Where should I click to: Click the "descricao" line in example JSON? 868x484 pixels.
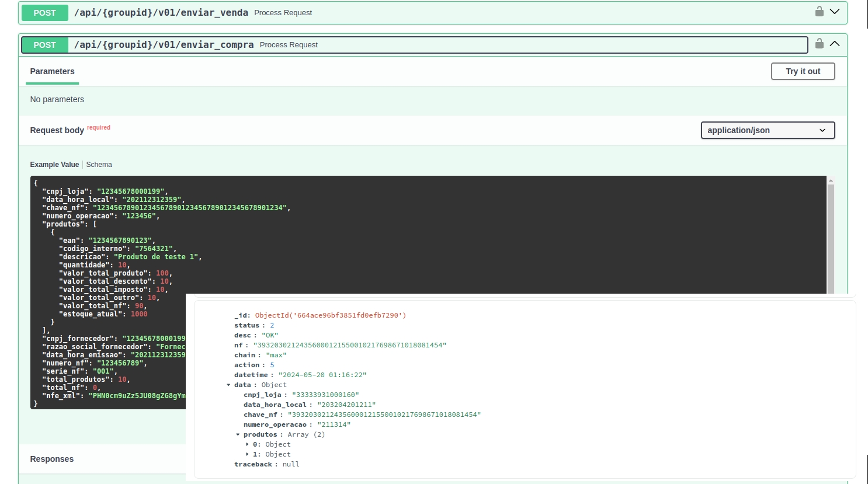pos(130,257)
